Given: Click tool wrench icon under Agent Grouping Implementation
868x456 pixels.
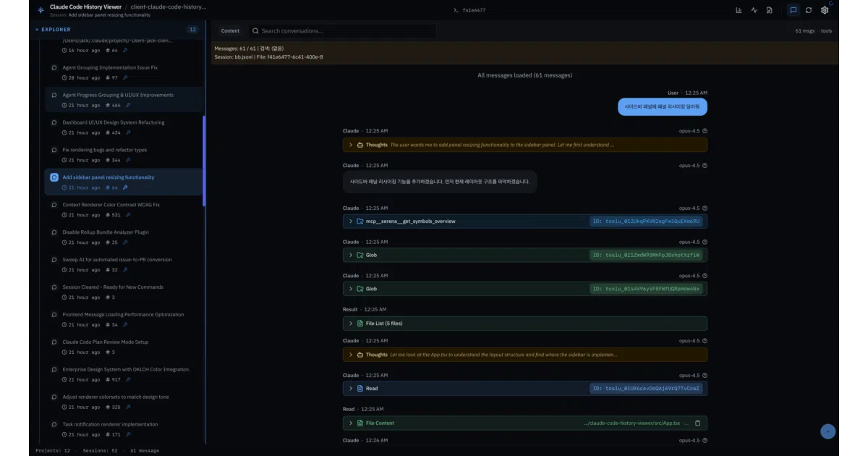Looking at the screenshot, I should [x=126, y=77].
